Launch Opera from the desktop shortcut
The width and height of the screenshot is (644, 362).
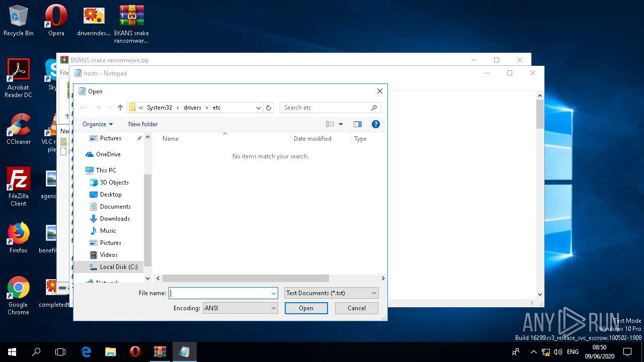pos(56,21)
